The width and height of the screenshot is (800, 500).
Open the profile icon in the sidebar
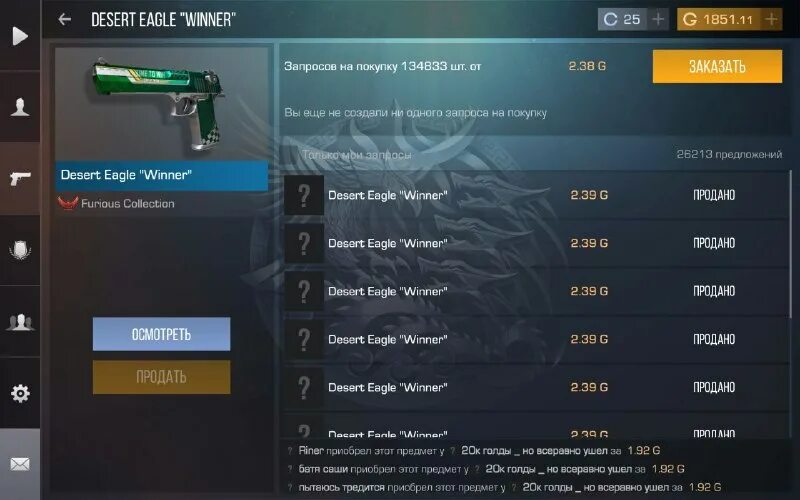tap(20, 107)
